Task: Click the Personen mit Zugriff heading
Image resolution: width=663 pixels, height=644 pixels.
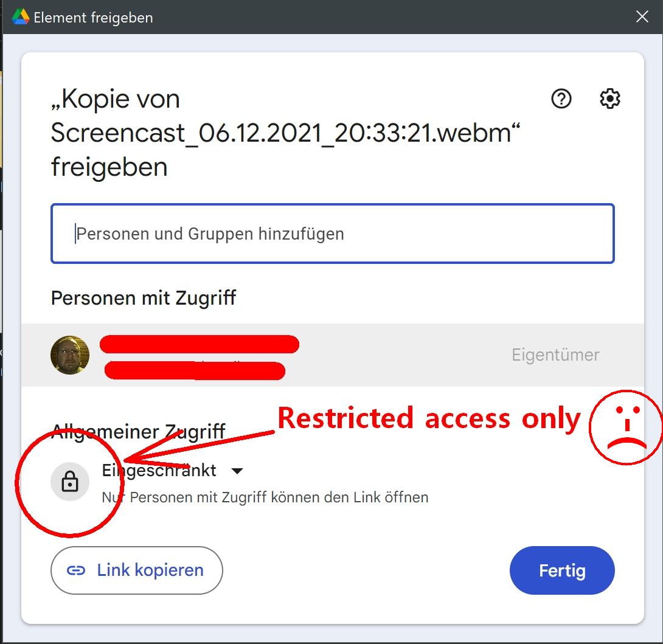Action: point(144,298)
